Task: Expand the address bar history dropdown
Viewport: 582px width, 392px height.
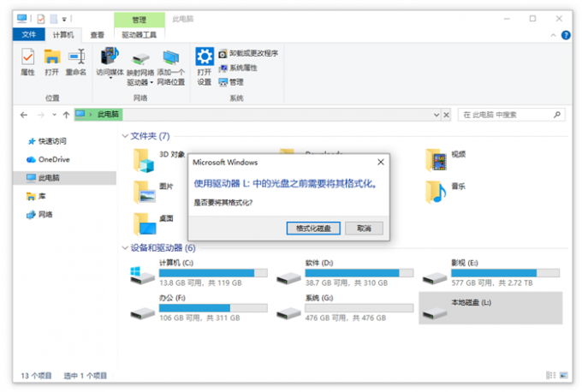Action: click(x=436, y=115)
